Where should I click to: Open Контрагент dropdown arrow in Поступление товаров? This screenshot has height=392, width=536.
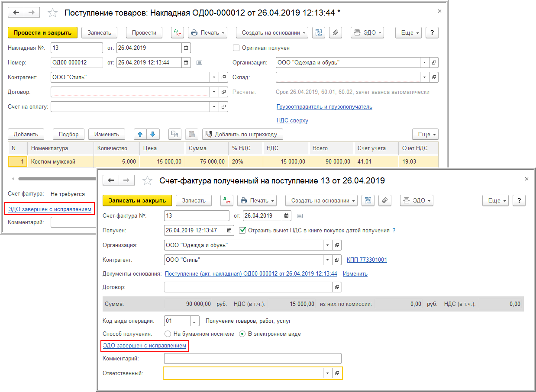(x=214, y=77)
